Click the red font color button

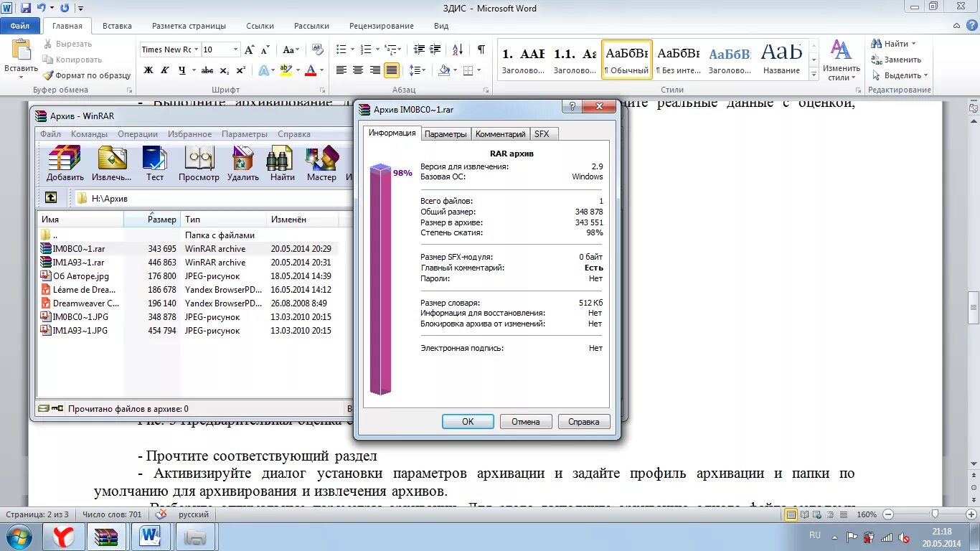point(311,70)
